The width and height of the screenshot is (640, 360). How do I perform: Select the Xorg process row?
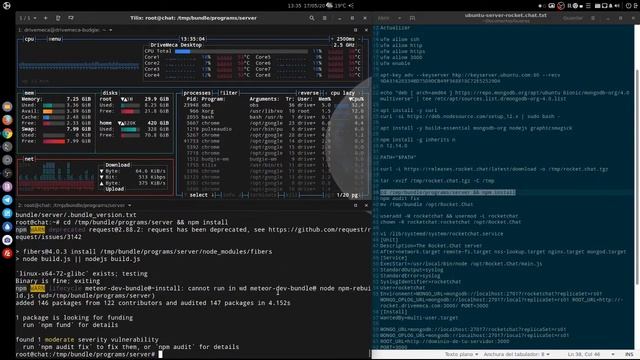coord(273,111)
